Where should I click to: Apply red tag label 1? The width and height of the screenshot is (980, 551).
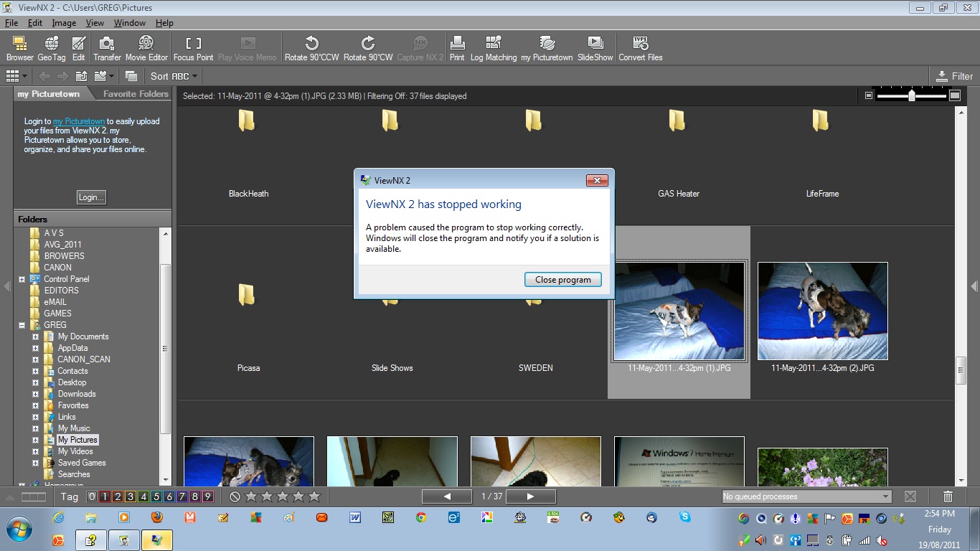[x=105, y=496]
